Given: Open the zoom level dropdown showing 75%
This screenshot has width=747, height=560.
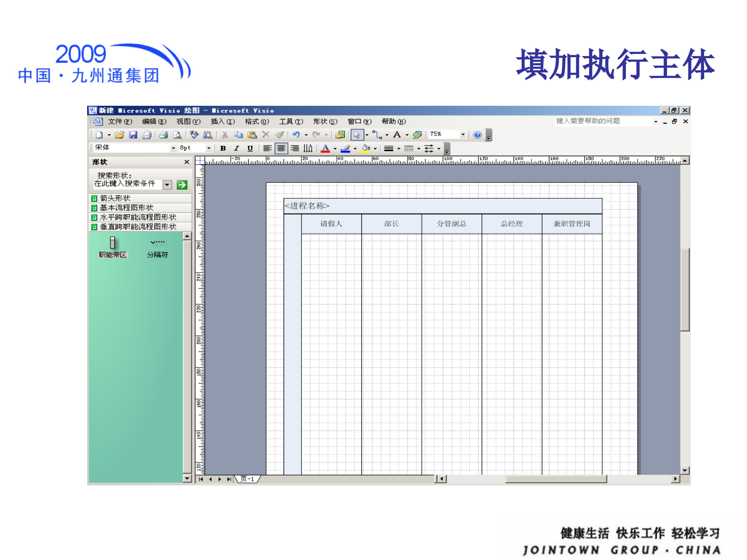Looking at the screenshot, I should pos(463,135).
